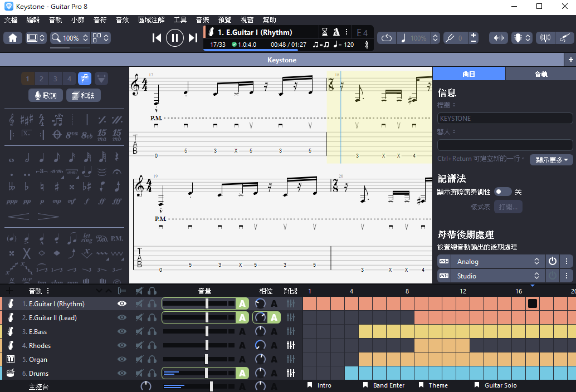Click the add track plus icon

click(x=9, y=291)
